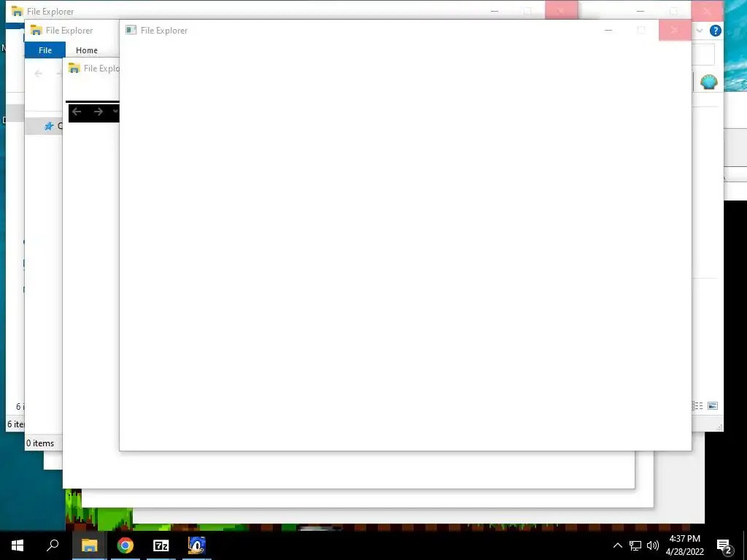Viewport: 747px width, 560px height.
Task: Click the front blank window's title bar icon
Action: [131, 30]
